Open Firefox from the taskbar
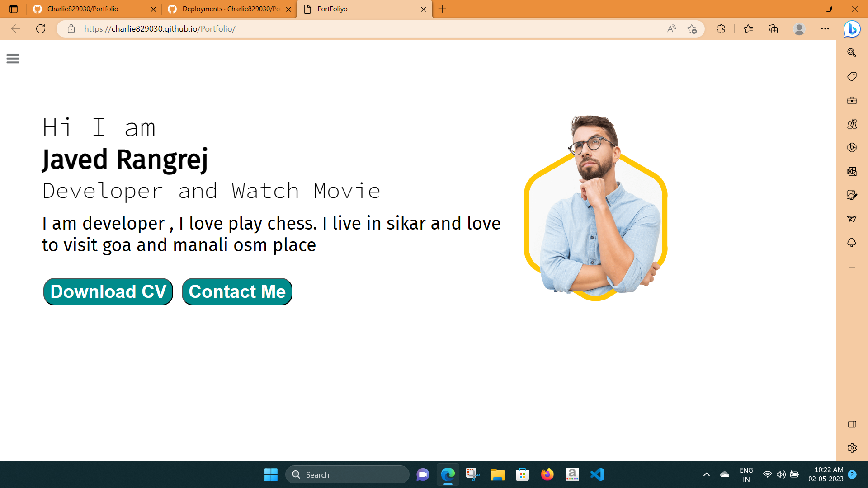 (x=547, y=474)
